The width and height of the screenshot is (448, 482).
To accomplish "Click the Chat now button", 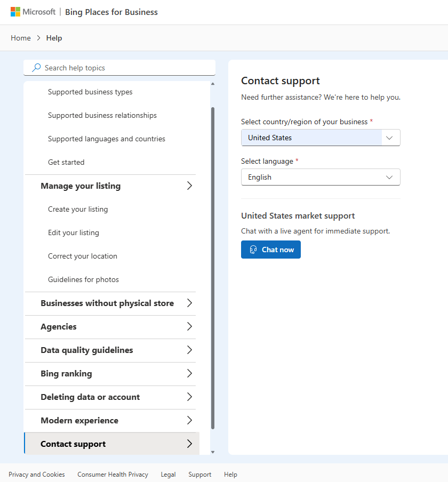I will click(270, 250).
